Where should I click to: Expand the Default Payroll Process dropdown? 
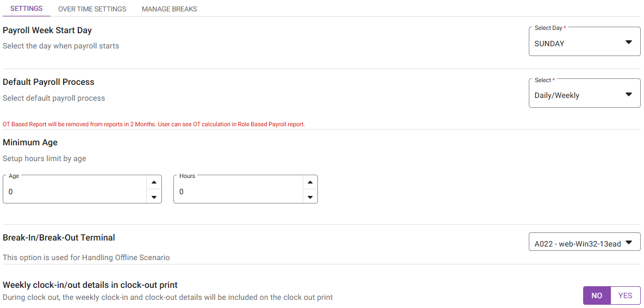(576, 95)
